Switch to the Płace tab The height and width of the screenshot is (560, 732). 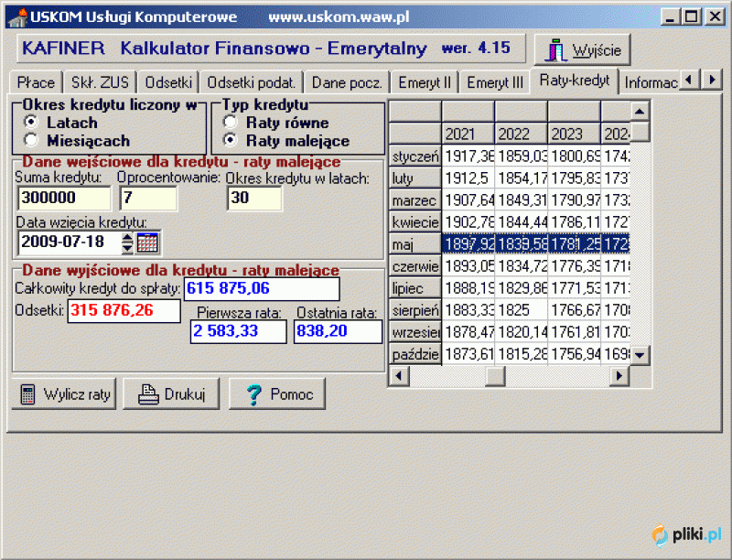[x=36, y=82]
